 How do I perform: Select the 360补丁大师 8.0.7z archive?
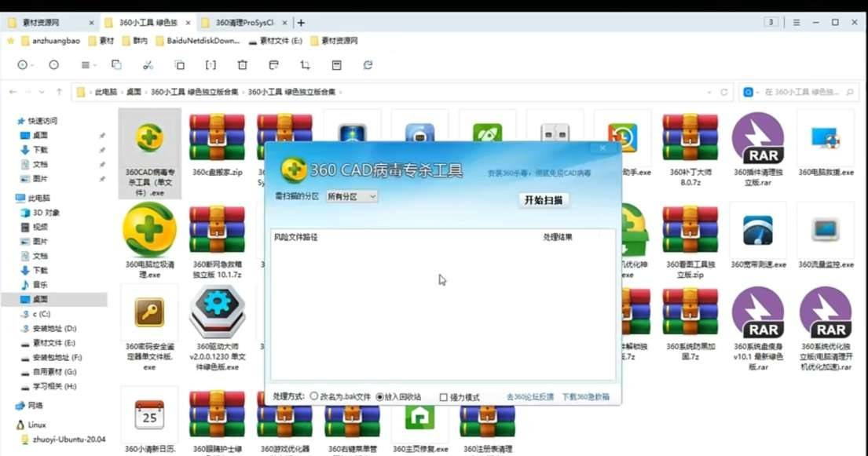pos(690,148)
